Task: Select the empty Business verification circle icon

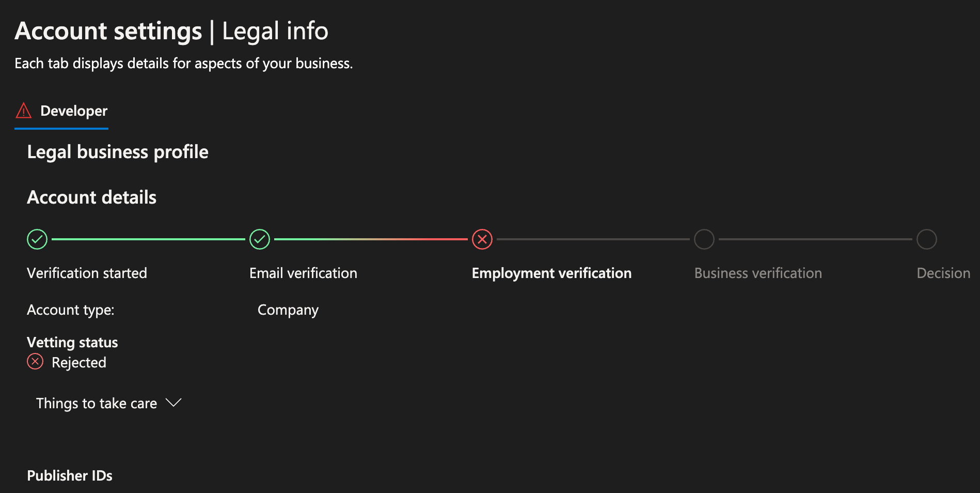Action: click(704, 239)
